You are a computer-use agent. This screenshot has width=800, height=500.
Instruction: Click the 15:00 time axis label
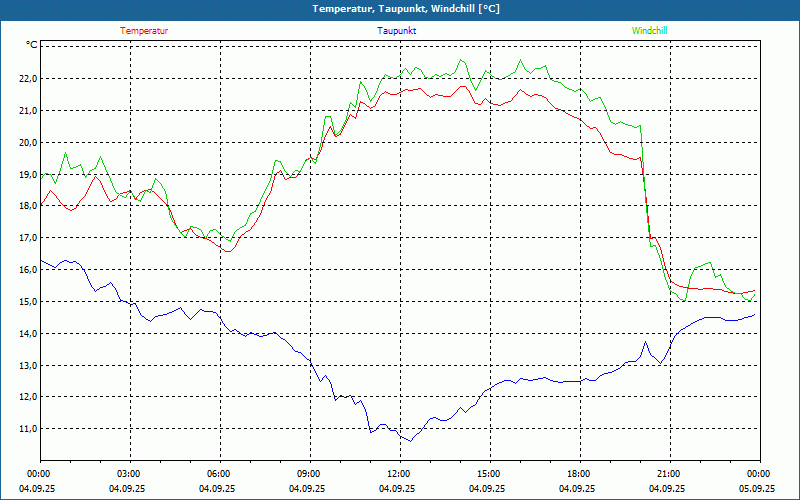tap(488, 473)
